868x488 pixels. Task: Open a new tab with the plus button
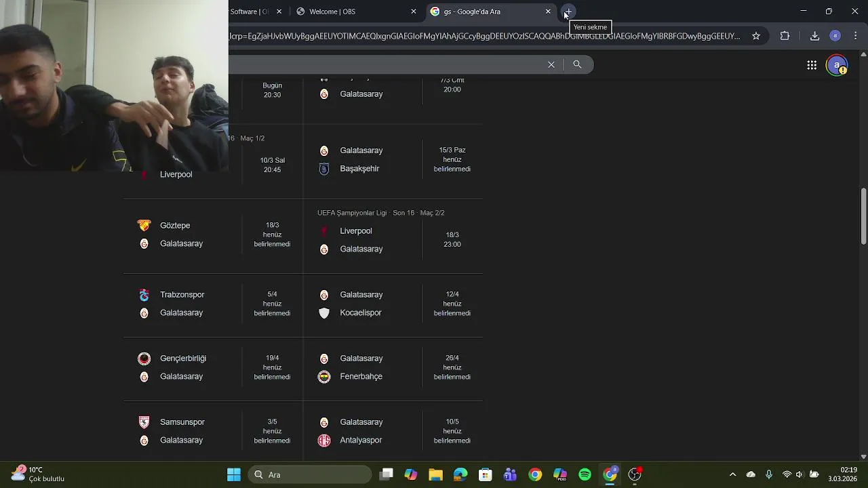click(568, 12)
